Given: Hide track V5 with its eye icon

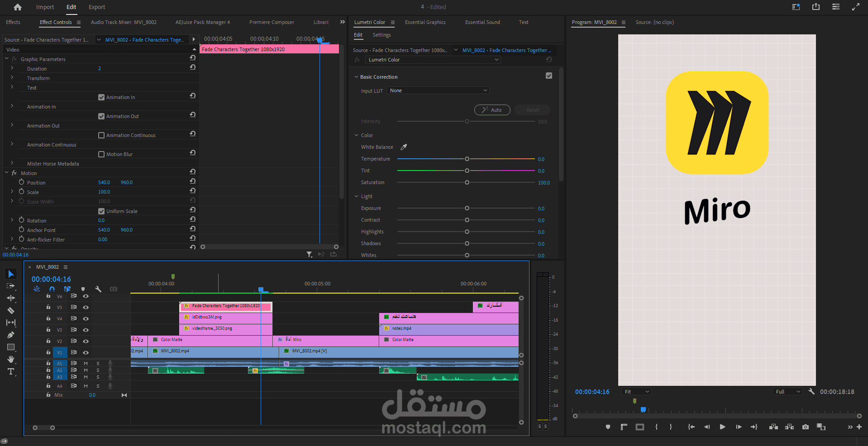Looking at the screenshot, I should tap(86, 307).
